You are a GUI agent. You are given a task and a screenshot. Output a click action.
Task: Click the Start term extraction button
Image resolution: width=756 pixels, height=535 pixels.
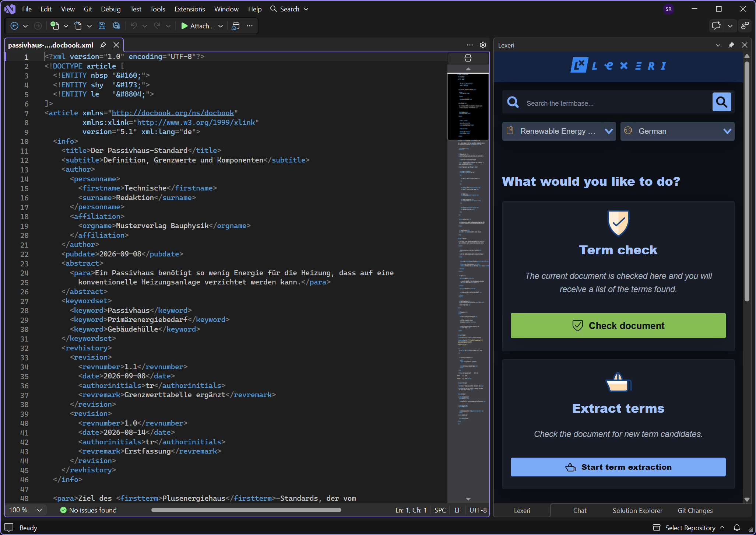point(618,467)
